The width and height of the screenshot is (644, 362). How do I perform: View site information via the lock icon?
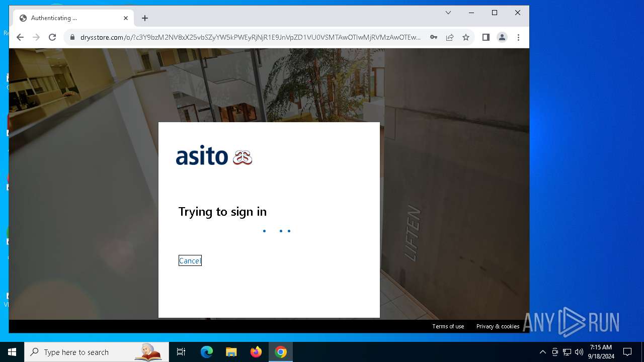coord(72,37)
